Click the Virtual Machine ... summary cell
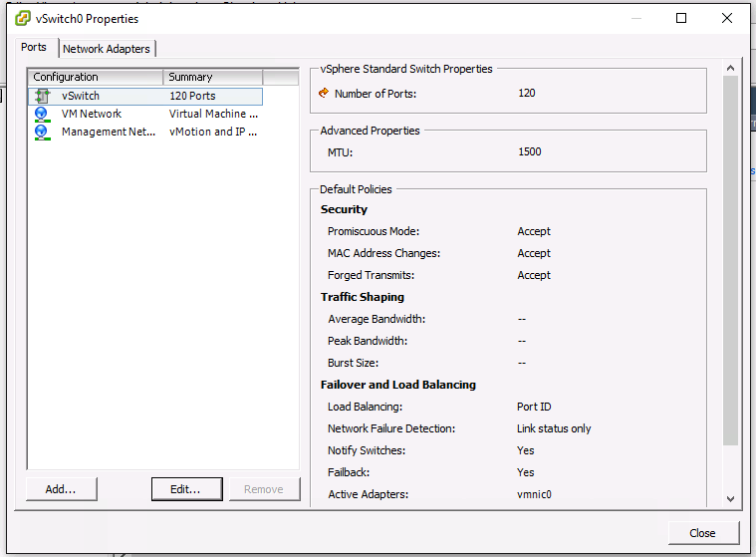Image resolution: width=756 pixels, height=557 pixels. pyautogui.click(x=213, y=114)
